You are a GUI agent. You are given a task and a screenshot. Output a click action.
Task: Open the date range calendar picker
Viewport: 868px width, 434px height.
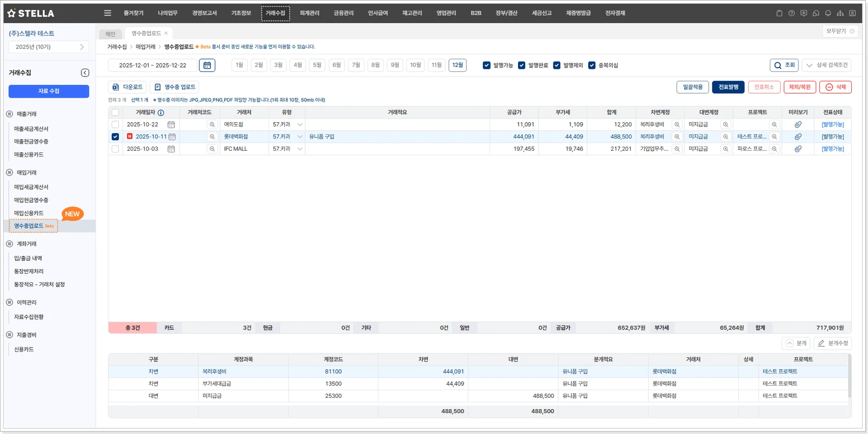coord(207,65)
